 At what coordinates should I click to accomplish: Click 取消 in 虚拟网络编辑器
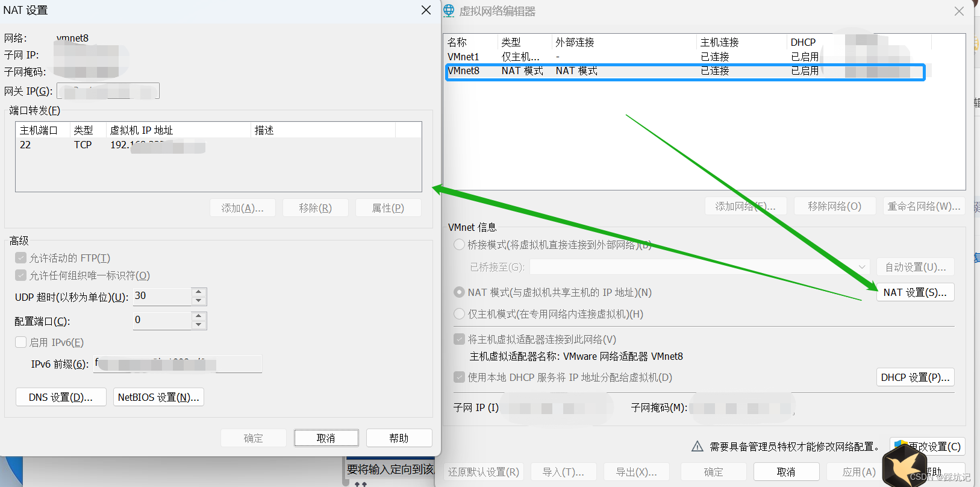pos(787,472)
